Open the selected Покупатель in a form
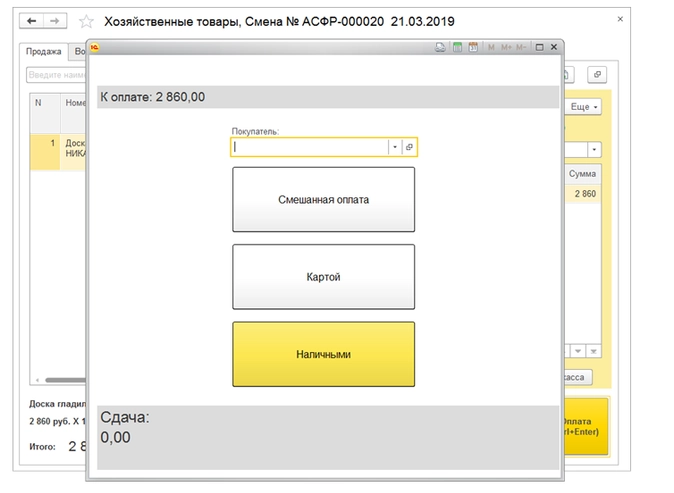 pyautogui.click(x=409, y=147)
